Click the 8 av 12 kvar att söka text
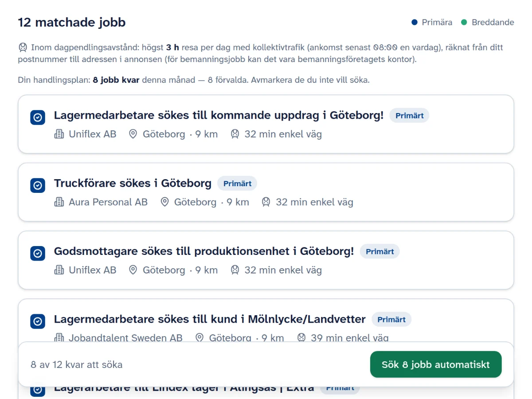 coord(77,365)
